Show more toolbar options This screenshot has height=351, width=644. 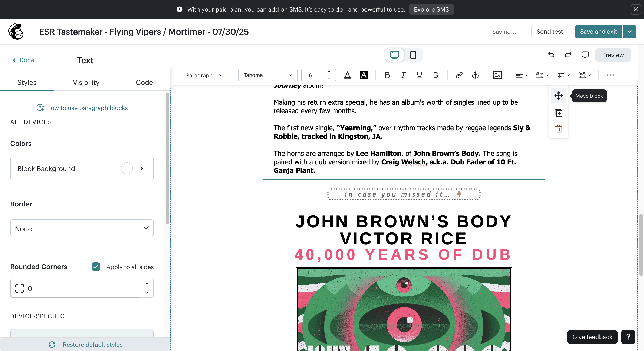pyautogui.click(x=610, y=75)
